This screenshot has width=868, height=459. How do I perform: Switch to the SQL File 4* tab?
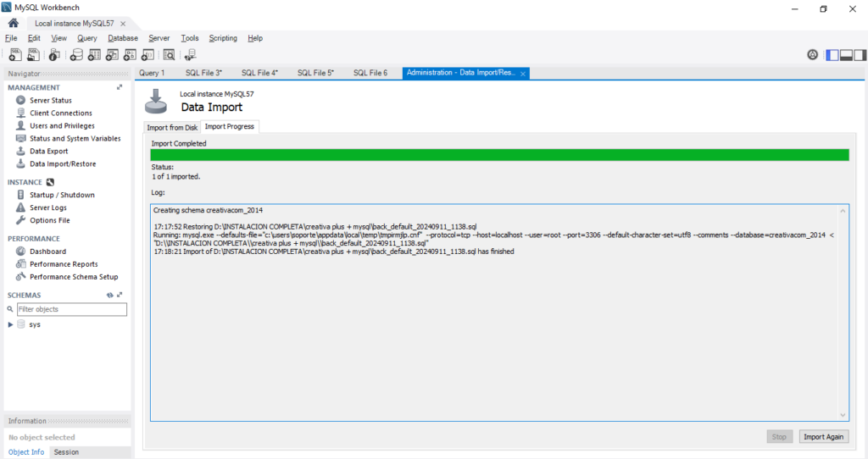[x=259, y=73]
